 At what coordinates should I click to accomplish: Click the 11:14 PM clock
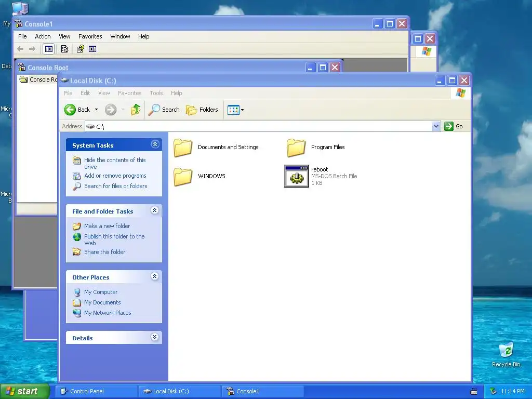[x=513, y=391]
